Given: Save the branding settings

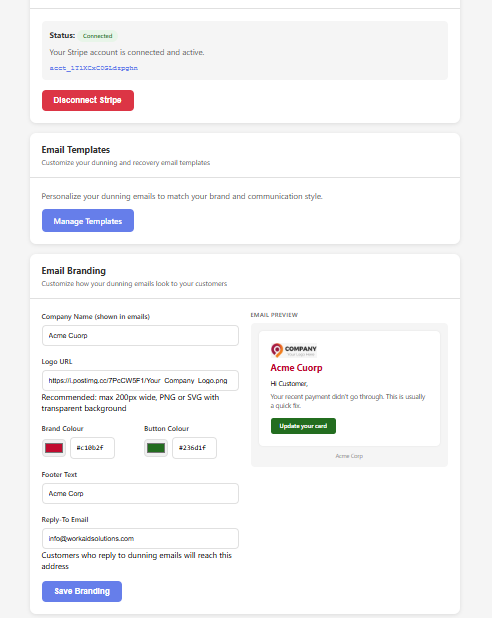Looking at the screenshot, I should point(82,591).
